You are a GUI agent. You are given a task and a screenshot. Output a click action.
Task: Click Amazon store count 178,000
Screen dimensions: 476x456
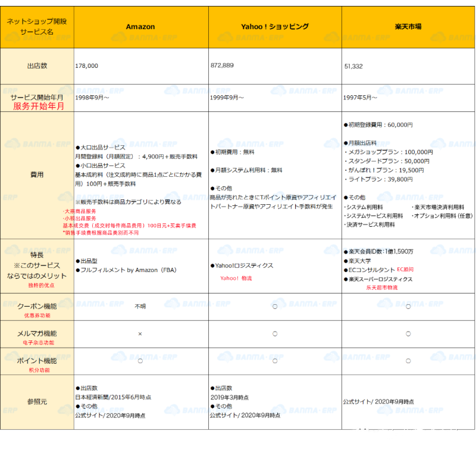[x=86, y=66]
